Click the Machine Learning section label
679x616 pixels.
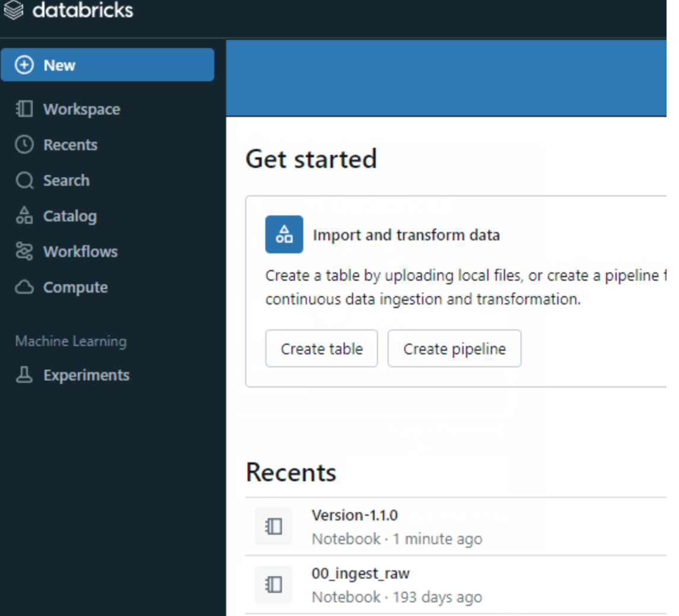(71, 341)
